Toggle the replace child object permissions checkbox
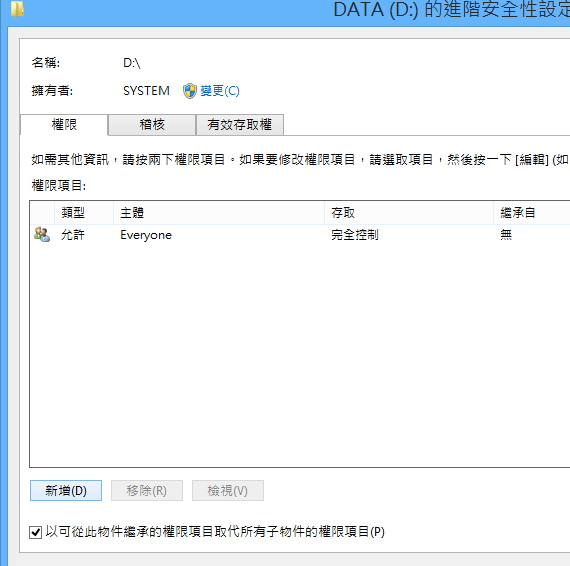Screen dimensions: 570x566 coord(35,533)
